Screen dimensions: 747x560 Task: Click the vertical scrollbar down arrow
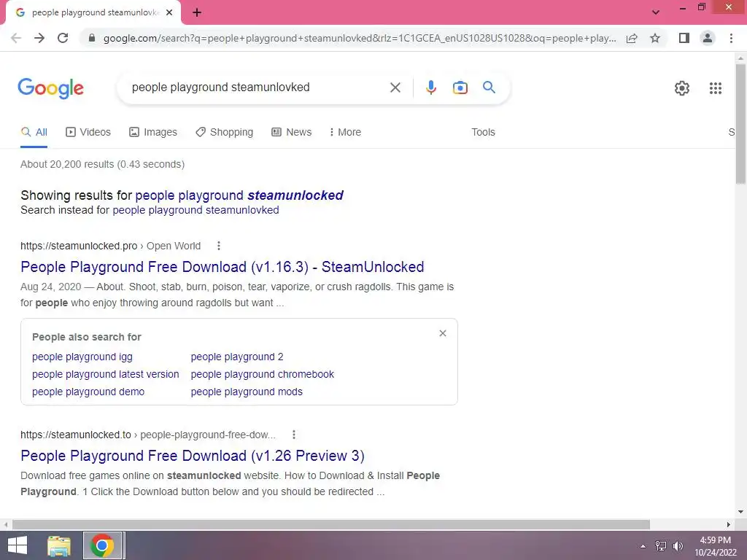tap(740, 512)
